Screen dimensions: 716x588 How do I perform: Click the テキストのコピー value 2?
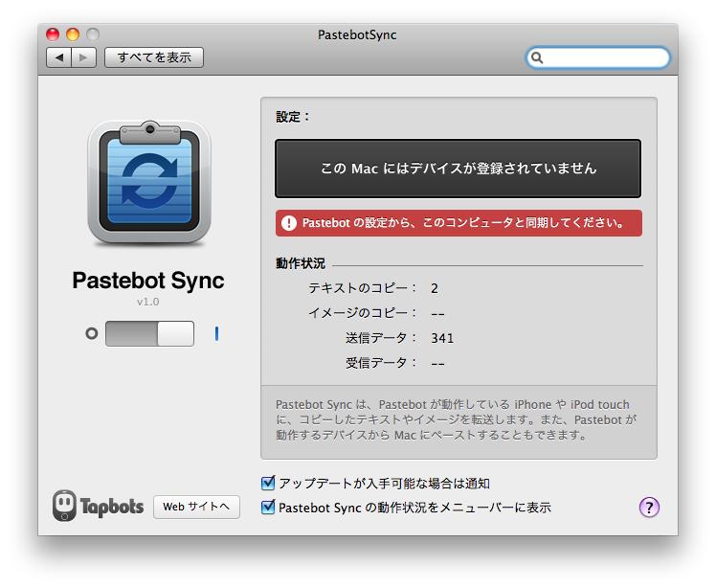point(435,288)
